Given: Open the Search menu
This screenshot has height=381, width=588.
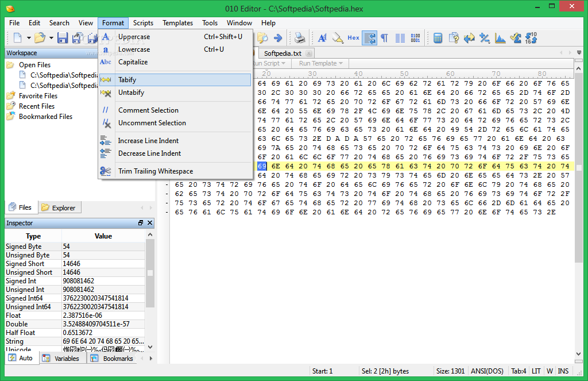Looking at the screenshot, I should pyautogui.click(x=59, y=23).
